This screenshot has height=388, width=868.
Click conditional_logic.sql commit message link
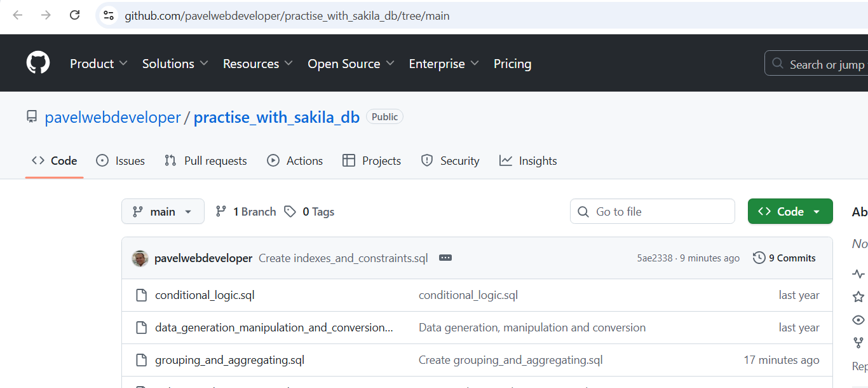click(468, 295)
